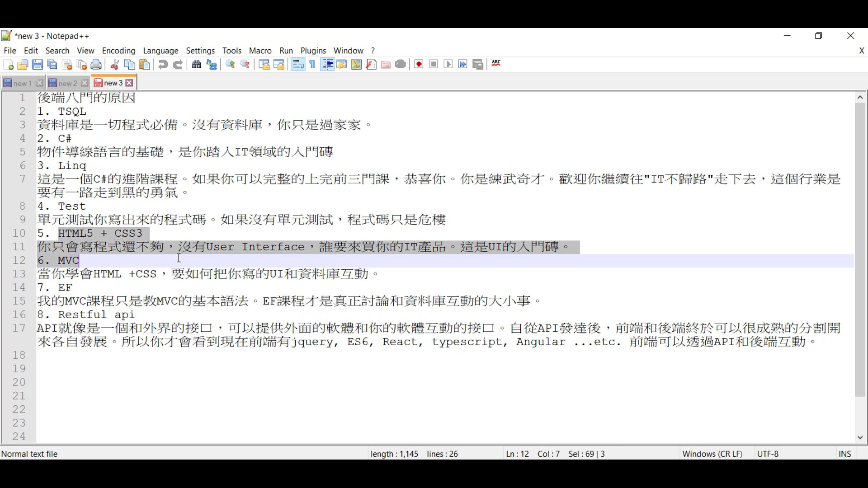The width and height of the screenshot is (868, 488).
Task: Toggle the Indent Guide button
Action: coord(328,65)
